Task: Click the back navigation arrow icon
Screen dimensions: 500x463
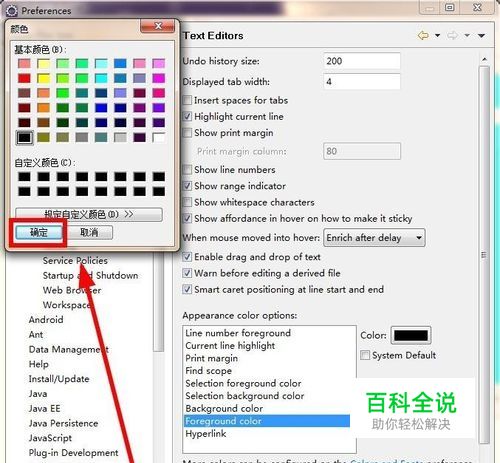Action: pos(423,35)
